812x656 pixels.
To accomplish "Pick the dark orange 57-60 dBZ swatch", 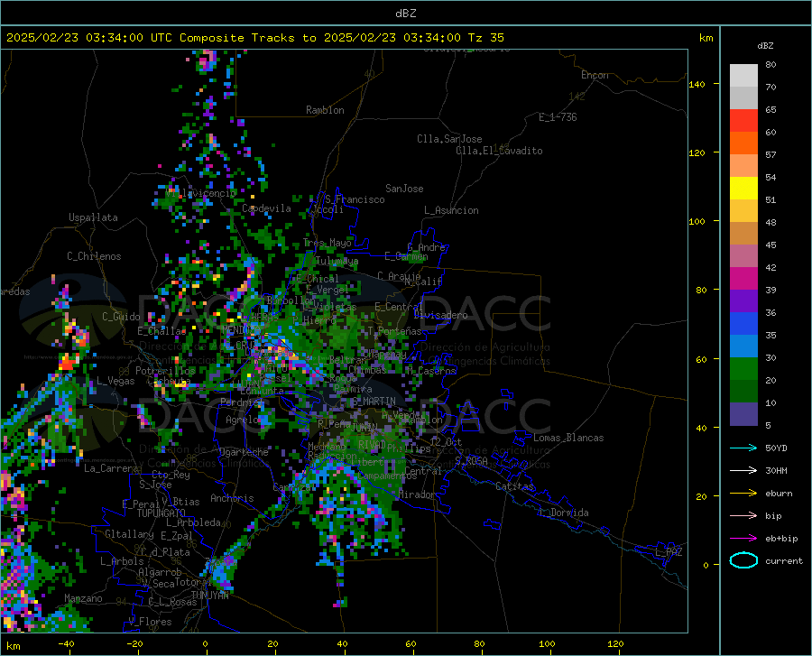I will click(x=743, y=143).
